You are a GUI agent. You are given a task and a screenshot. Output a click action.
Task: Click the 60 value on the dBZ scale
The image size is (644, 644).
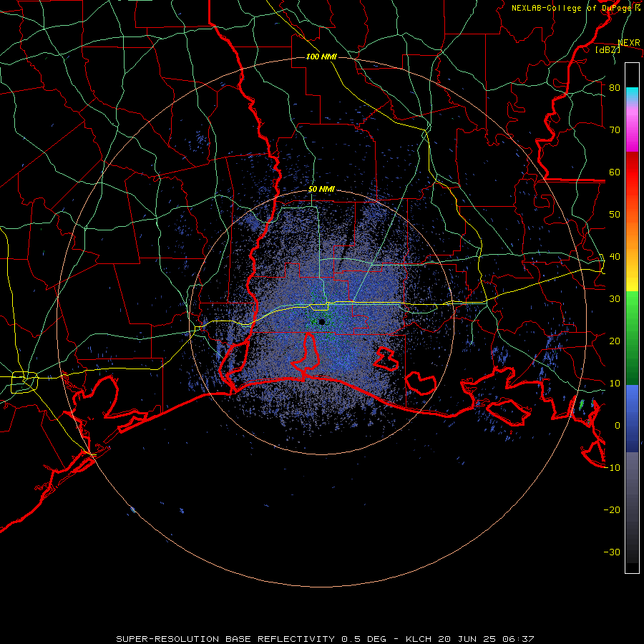coord(615,172)
